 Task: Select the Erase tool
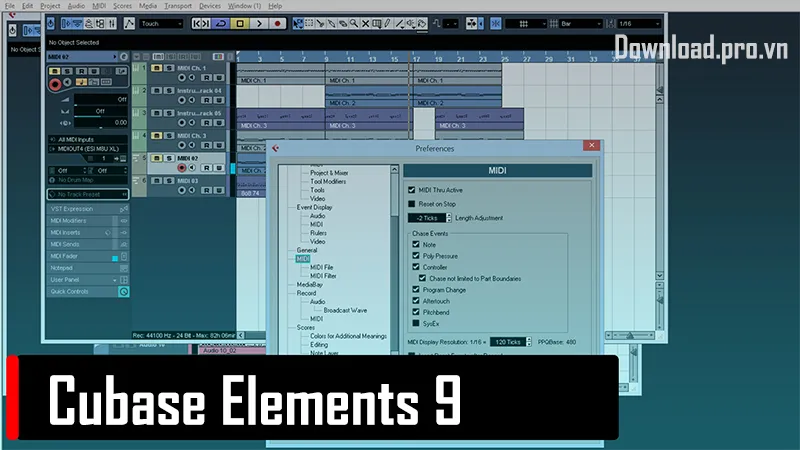[343, 23]
